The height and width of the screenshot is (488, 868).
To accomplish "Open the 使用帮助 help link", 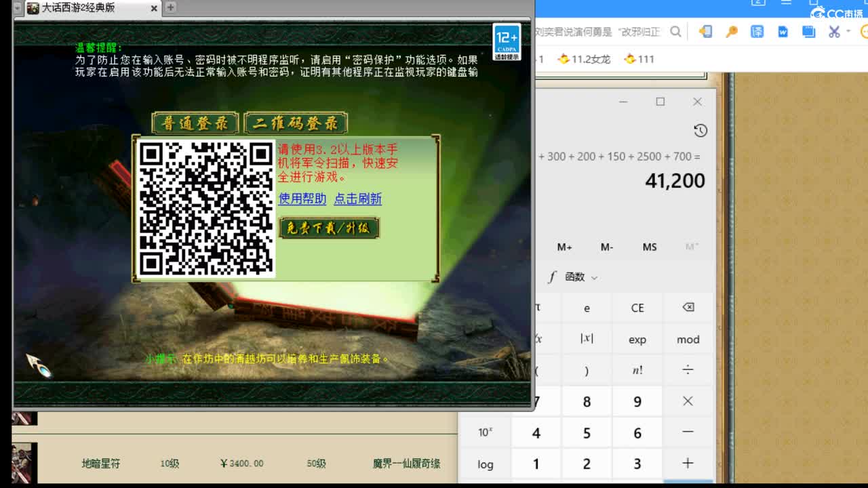I will [302, 199].
